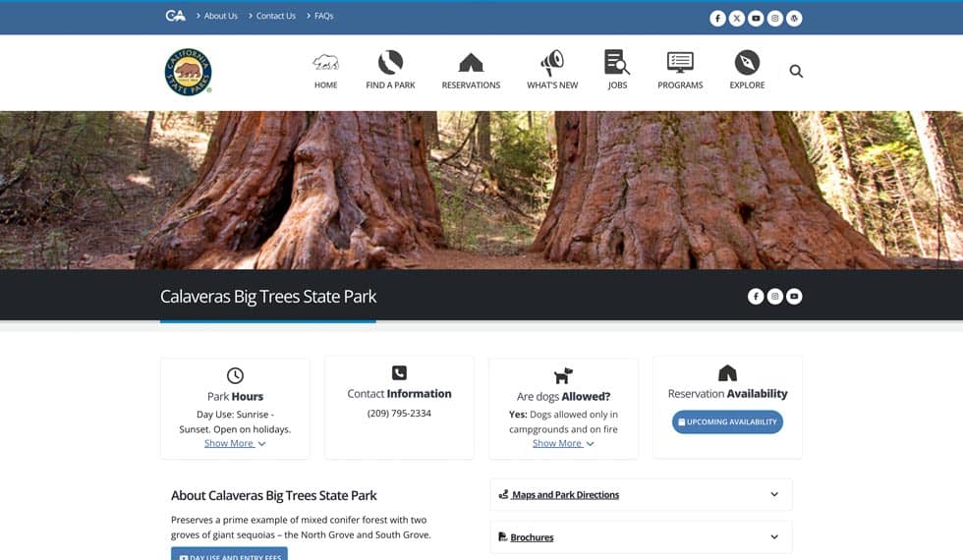Open YouTube icon in top blue bar
Image resolution: width=963 pixels, height=560 pixels.
point(756,19)
